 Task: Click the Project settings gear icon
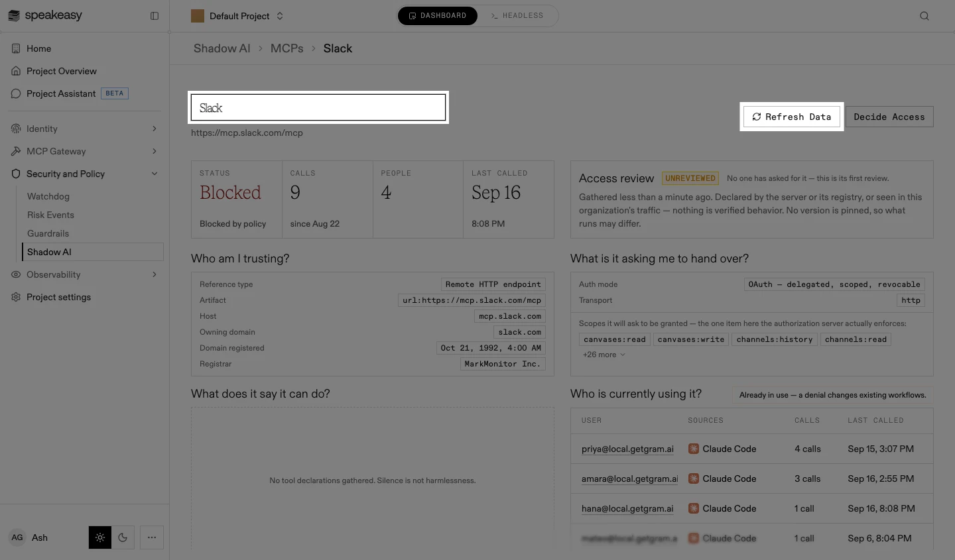tap(16, 297)
